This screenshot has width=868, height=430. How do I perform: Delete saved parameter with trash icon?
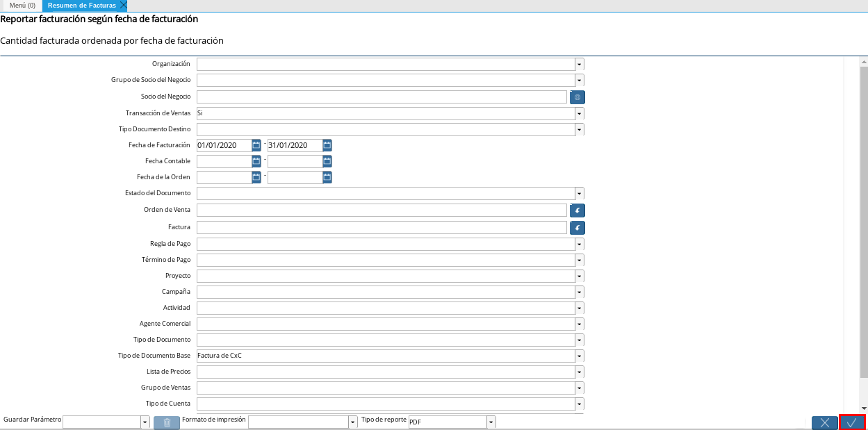coord(167,422)
